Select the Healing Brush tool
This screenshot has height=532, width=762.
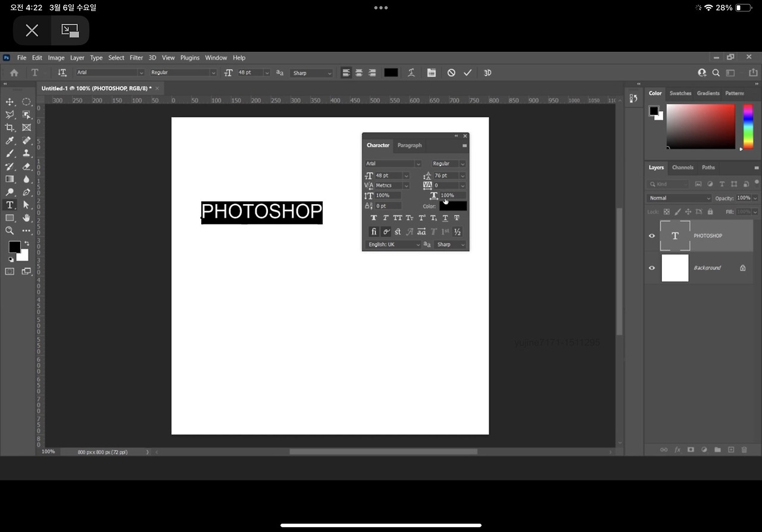click(x=26, y=141)
